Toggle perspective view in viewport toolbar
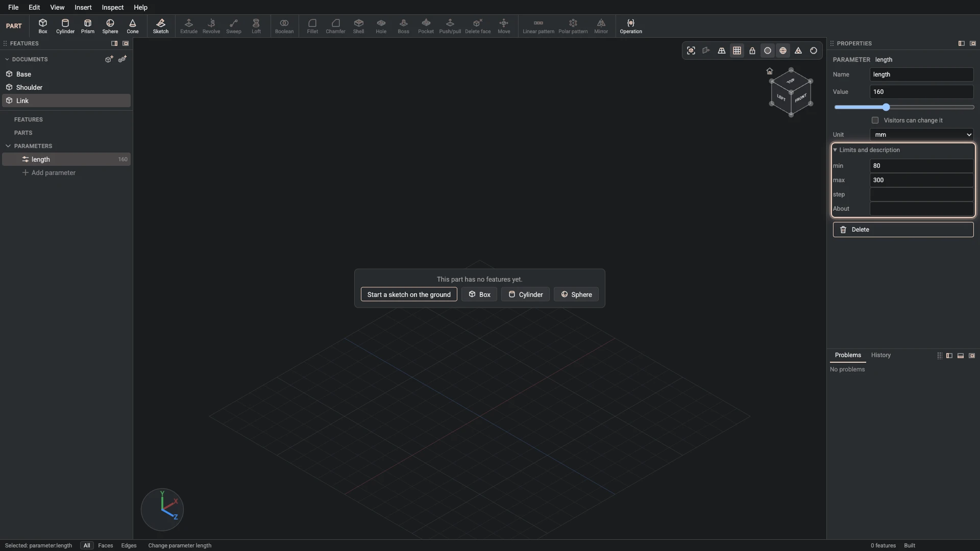 (722, 51)
